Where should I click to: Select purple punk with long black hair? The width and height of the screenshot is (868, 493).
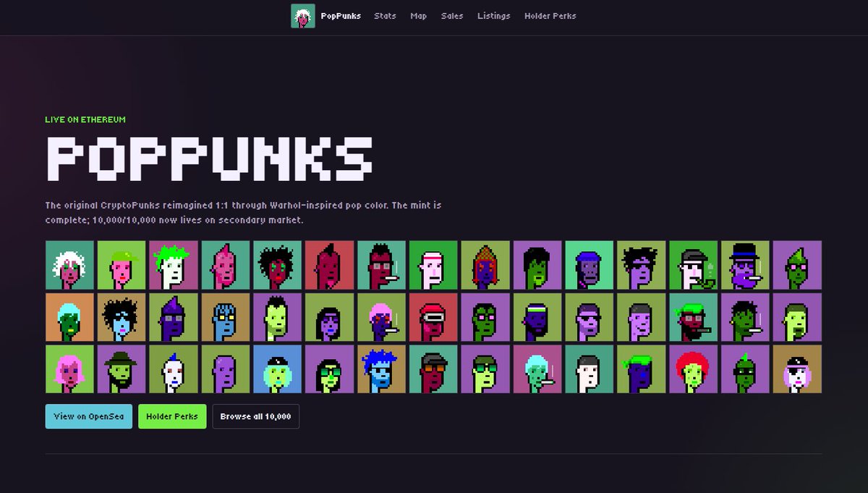click(329, 317)
